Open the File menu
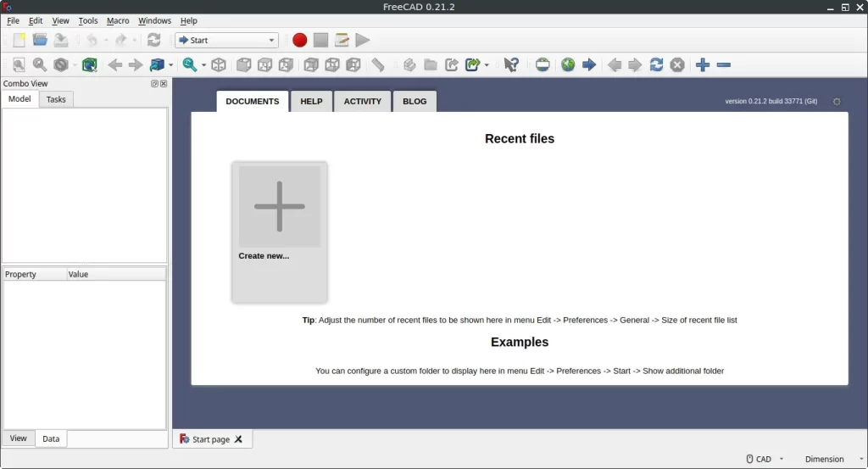The image size is (868, 469). (13, 20)
